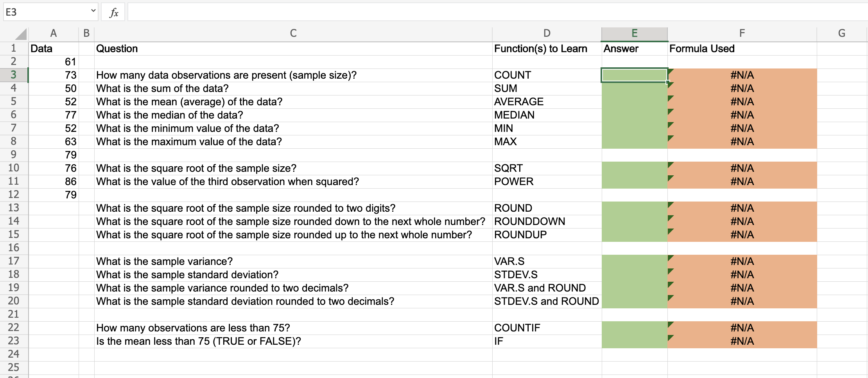Select row 16 header
Image resolution: width=868 pixels, height=378 pixels.
pyautogui.click(x=14, y=248)
